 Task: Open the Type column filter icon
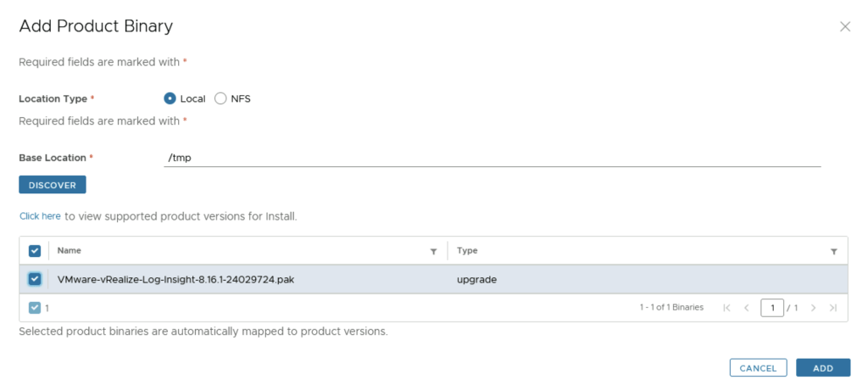(834, 252)
